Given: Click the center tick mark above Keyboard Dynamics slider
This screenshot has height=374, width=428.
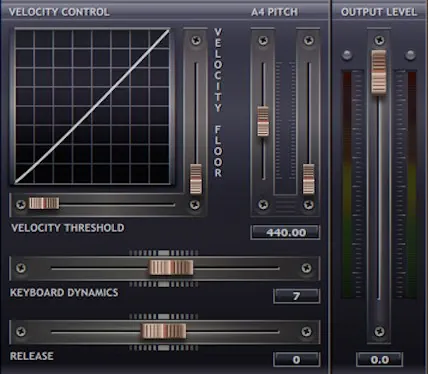Looking at the screenshot, I should 163,253.
